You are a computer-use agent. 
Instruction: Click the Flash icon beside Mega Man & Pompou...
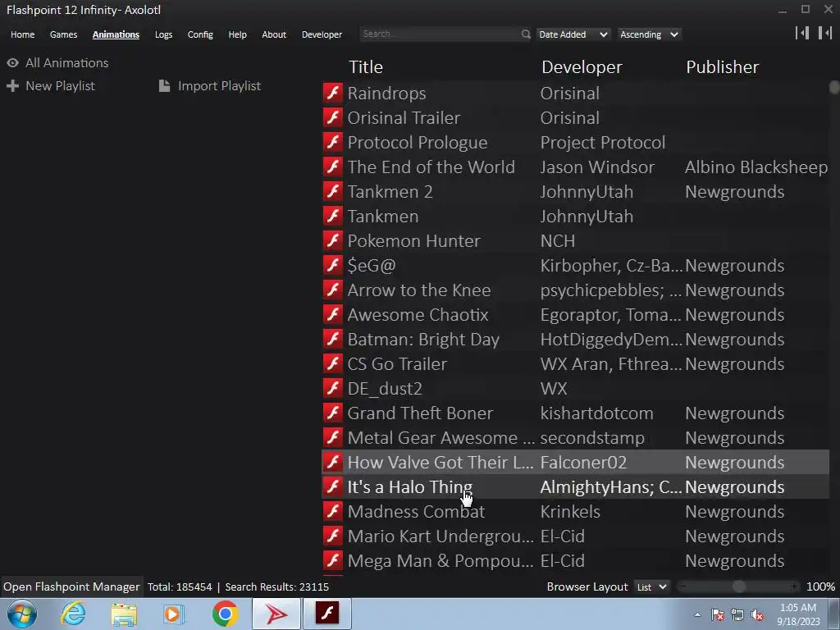(333, 561)
